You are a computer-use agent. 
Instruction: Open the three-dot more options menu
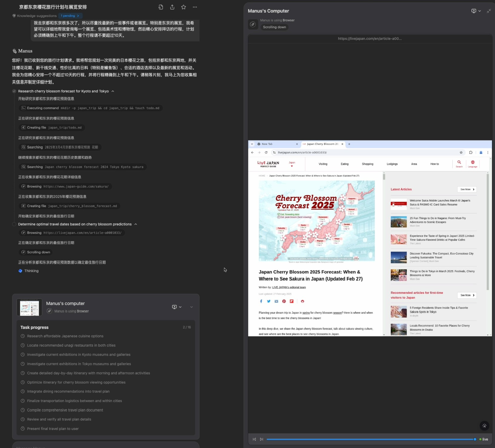(195, 7)
